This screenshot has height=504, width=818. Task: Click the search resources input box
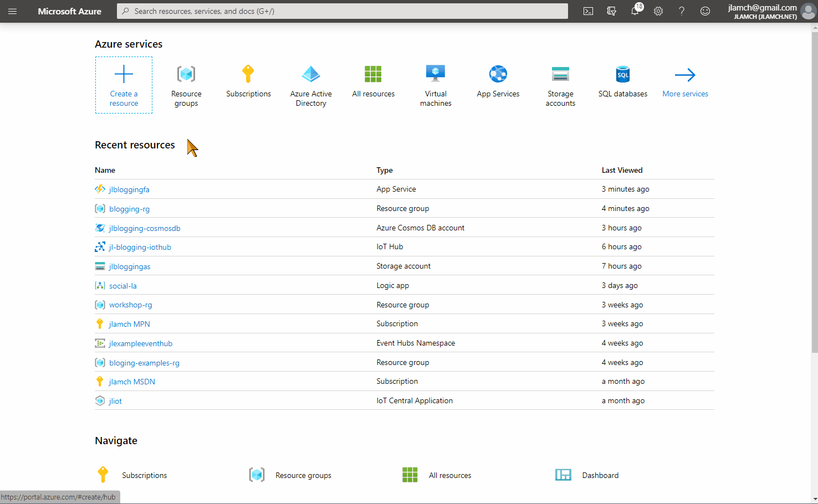pos(342,11)
